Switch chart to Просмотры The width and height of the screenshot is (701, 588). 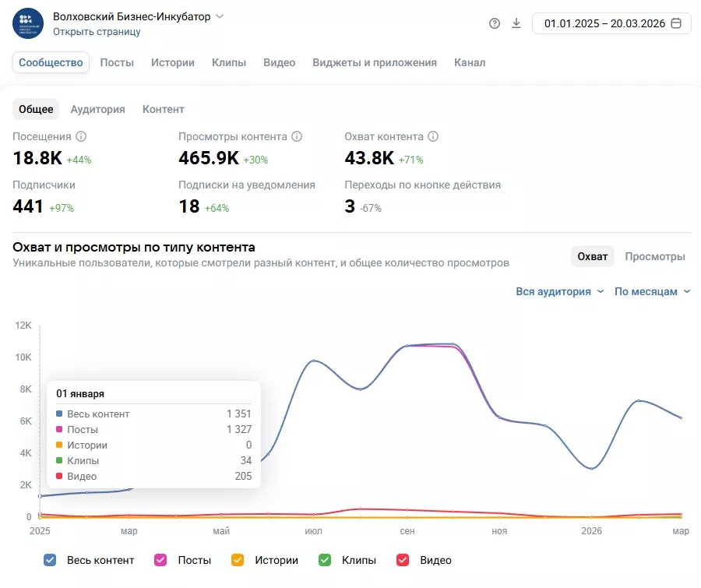654,256
